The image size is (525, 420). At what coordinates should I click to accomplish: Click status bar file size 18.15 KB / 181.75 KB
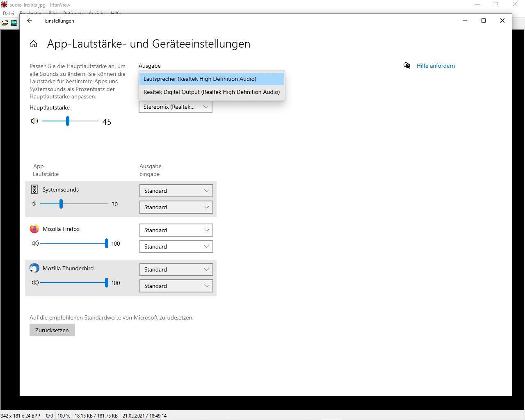click(x=96, y=415)
